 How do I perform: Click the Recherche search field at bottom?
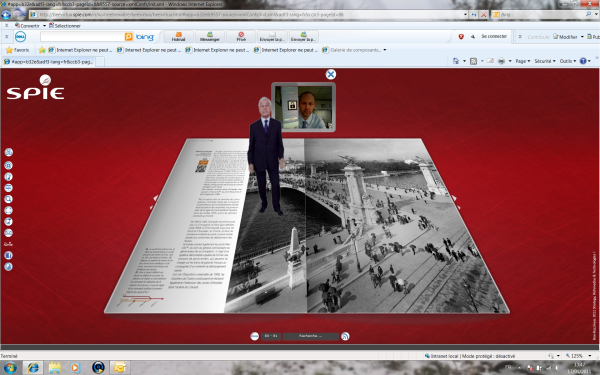click(311, 336)
